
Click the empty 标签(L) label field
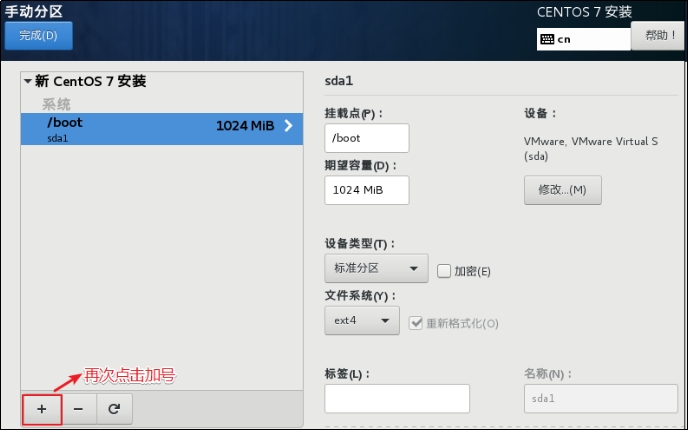pos(397,398)
